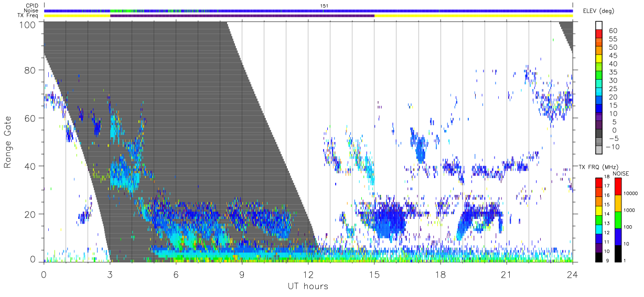The height and width of the screenshot is (297, 644).
Task: Click the NOISE legend label "1000"
Action: point(628,210)
